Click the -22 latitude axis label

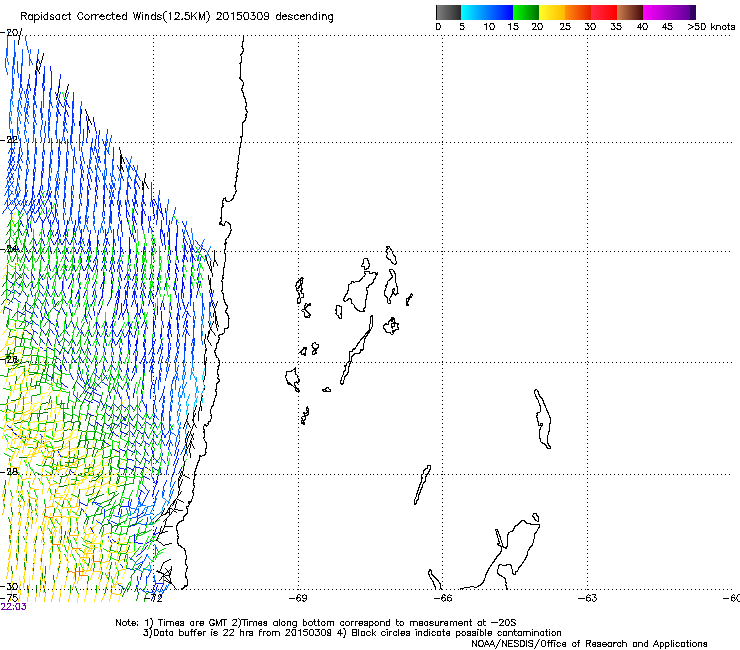point(9,140)
